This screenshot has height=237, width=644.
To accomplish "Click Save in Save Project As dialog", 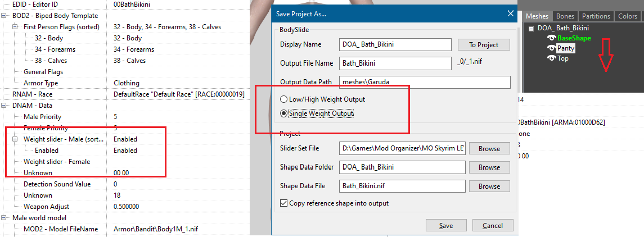I will click(446, 226).
